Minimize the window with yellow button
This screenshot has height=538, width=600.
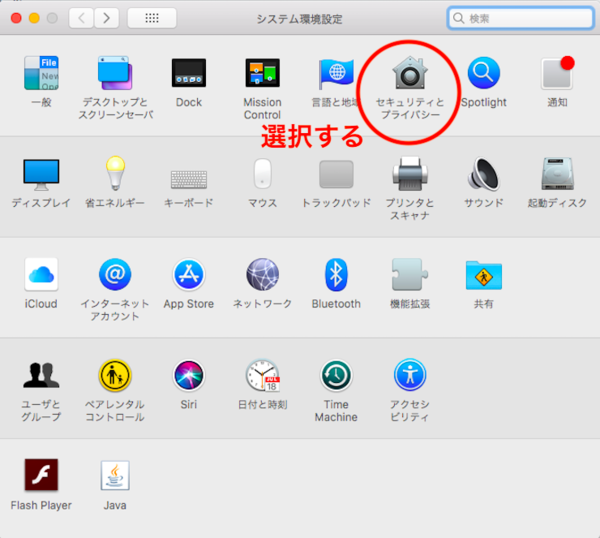[34, 18]
